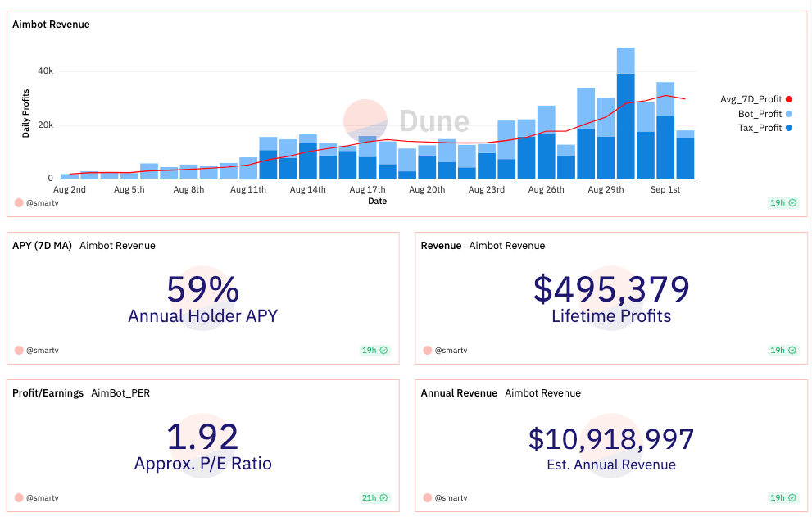Click the $495,379 Lifetime Profits counter
This screenshot has height=517, width=812.
pyautogui.click(x=610, y=289)
